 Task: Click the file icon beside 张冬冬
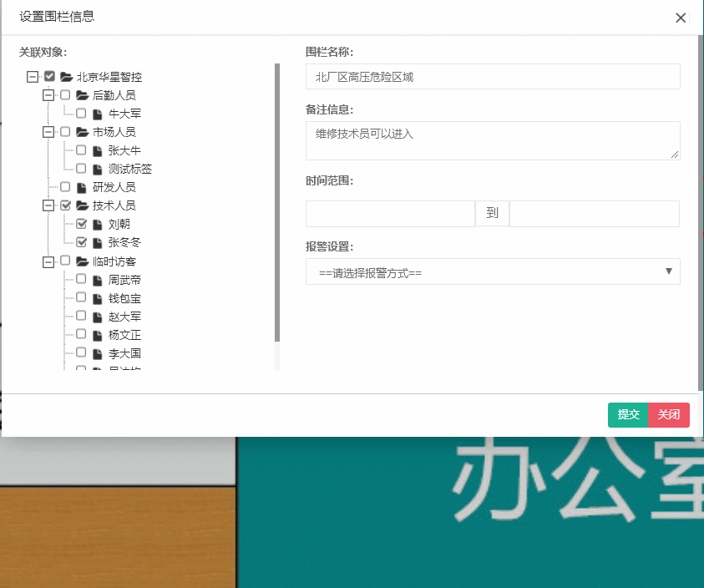(96, 242)
